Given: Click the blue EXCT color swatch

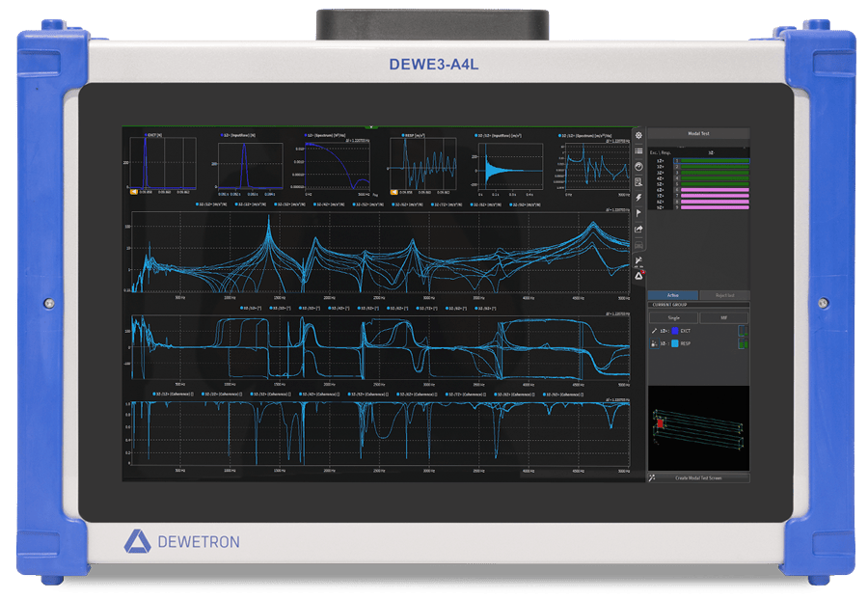Looking at the screenshot, I should 674,331.
